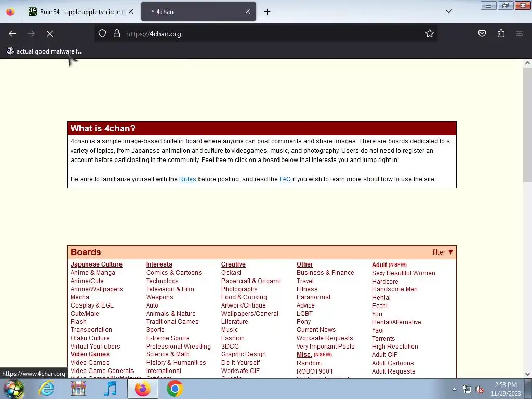Save page to Pocket
Image resolution: width=532 pixels, height=399 pixels.
tap(482, 34)
